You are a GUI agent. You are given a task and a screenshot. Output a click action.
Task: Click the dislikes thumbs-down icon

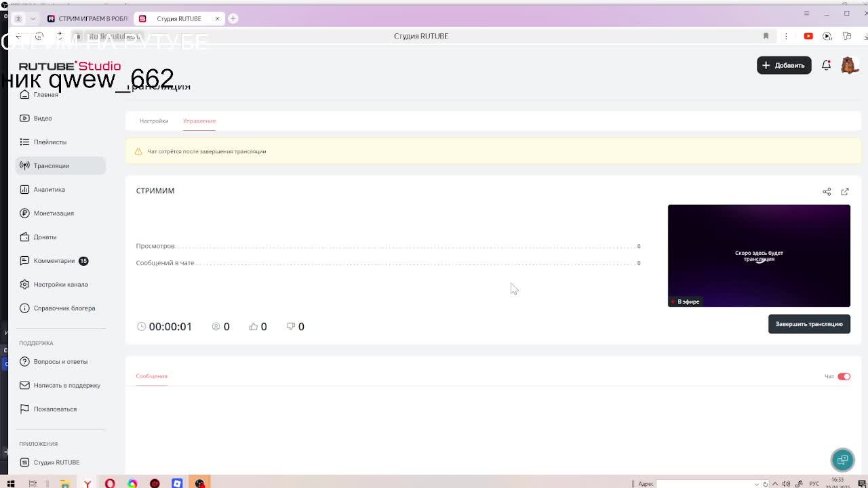(x=291, y=327)
